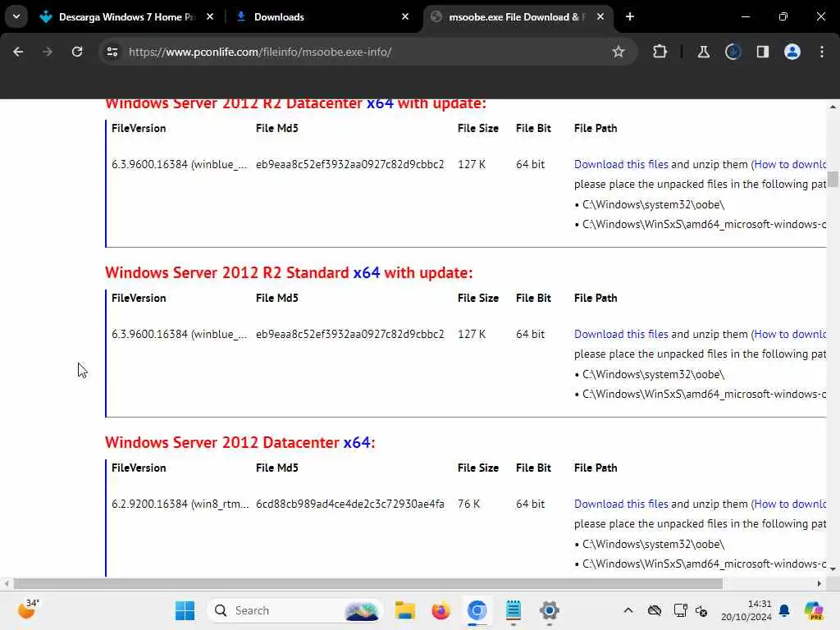
Task: Select the msoobe.exe File Download tab
Action: pos(517,16)
